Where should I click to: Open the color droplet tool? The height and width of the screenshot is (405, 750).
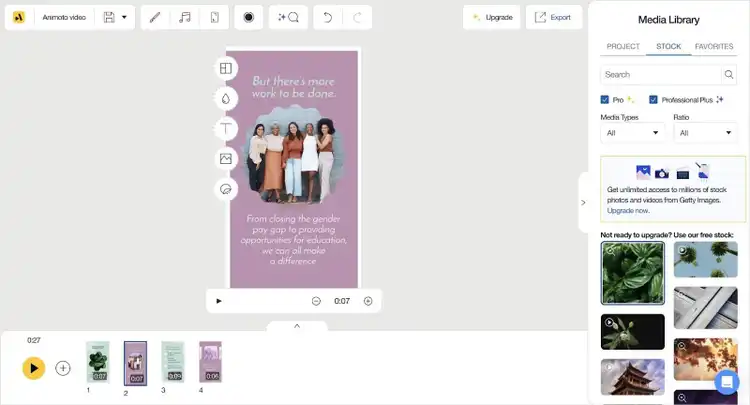click(226, 99)
